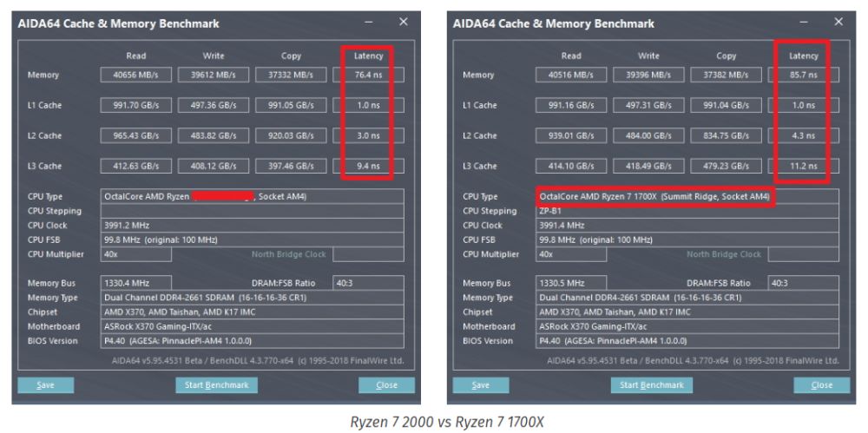The width and height of the screenshot is (868, 433).
Task: Click Save in the left AIDA64 window
Action: pyautogui.click(x=45, y=385)
